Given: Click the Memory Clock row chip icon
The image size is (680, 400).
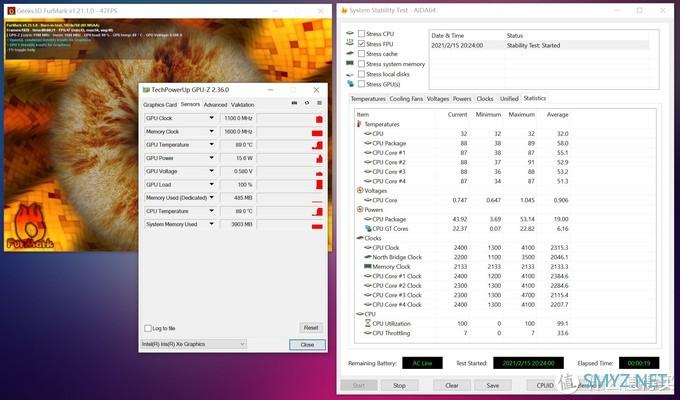Looking at the screenshot, I should coord(368,266).
